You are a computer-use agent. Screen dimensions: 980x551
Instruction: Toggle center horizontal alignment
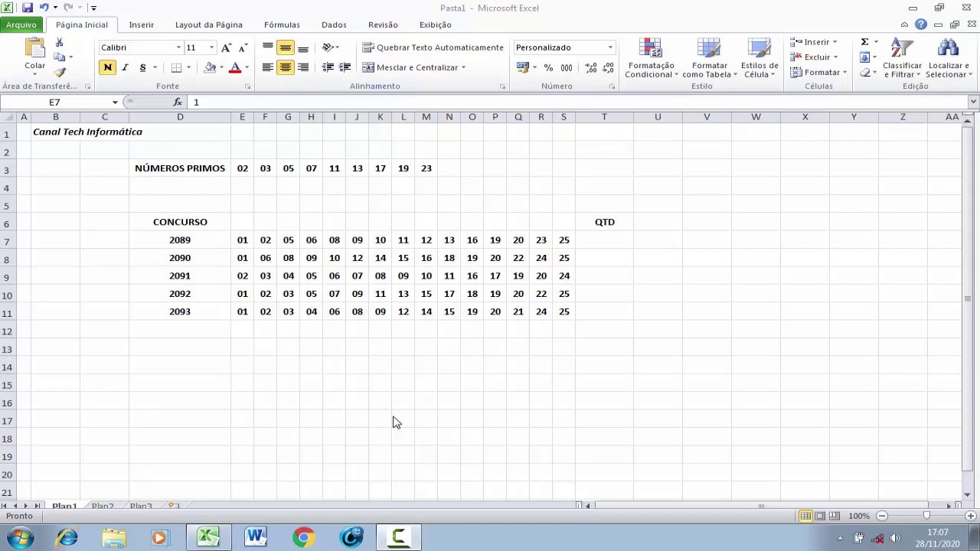pos(285,67)
